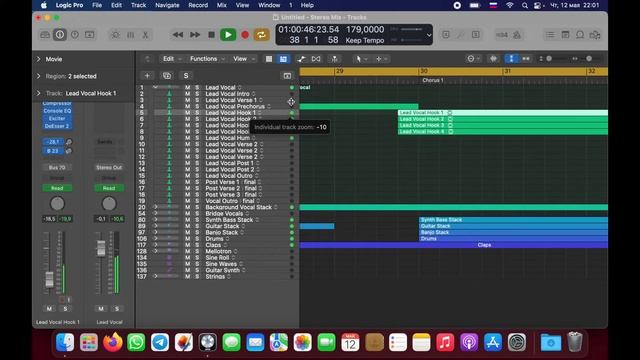
Task: Click the Forward transport button
Action: (195, 35)
